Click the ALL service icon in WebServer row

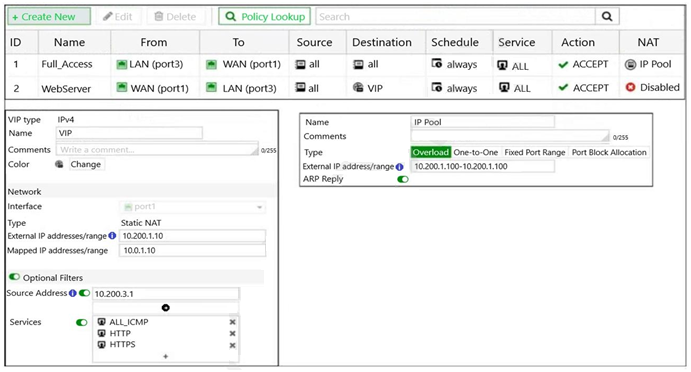point(504,87)
